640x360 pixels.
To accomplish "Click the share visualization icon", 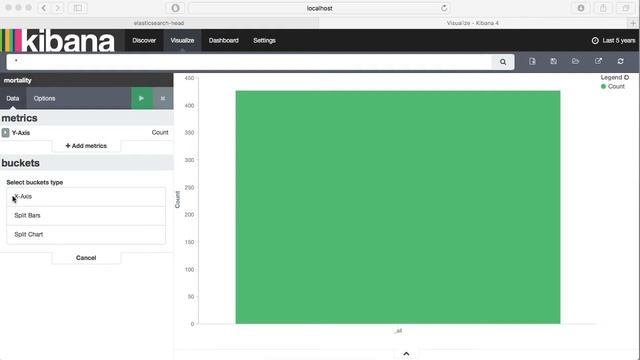I will pos(598,61).
